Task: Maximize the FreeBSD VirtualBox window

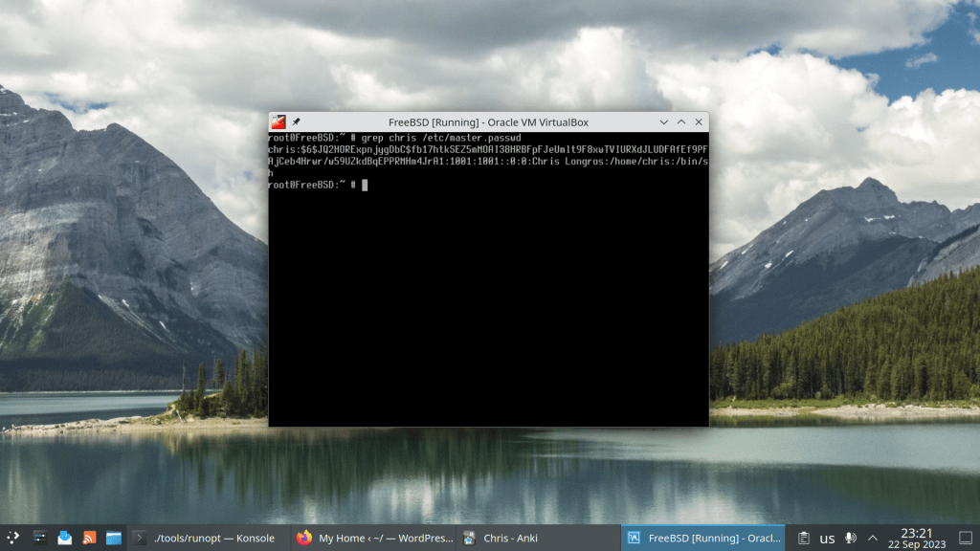Action: (x=681, y=121)
